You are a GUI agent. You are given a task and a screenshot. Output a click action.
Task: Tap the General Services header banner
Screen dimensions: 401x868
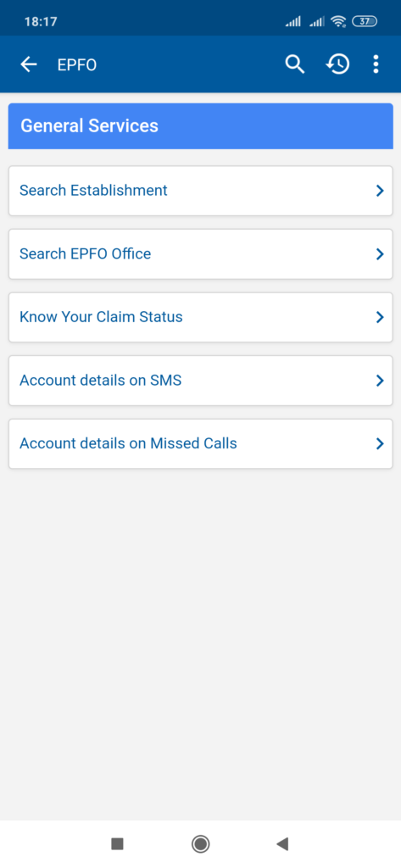pos(200,125)
